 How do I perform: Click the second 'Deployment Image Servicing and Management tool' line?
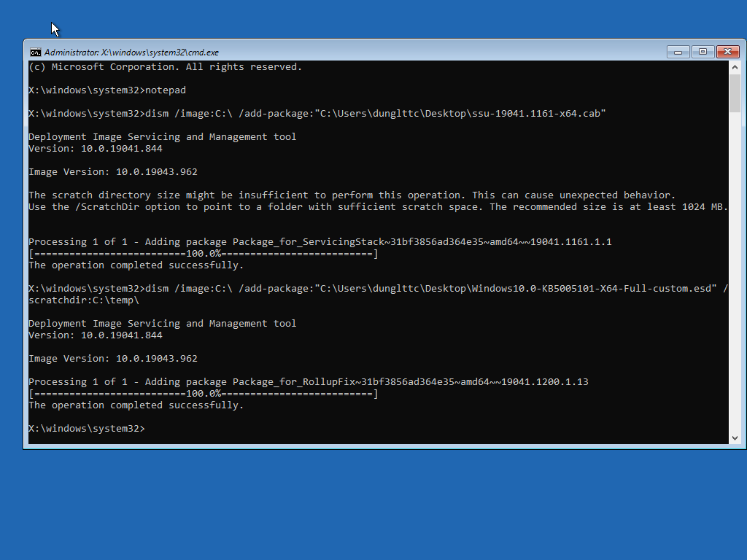[163, 323]
